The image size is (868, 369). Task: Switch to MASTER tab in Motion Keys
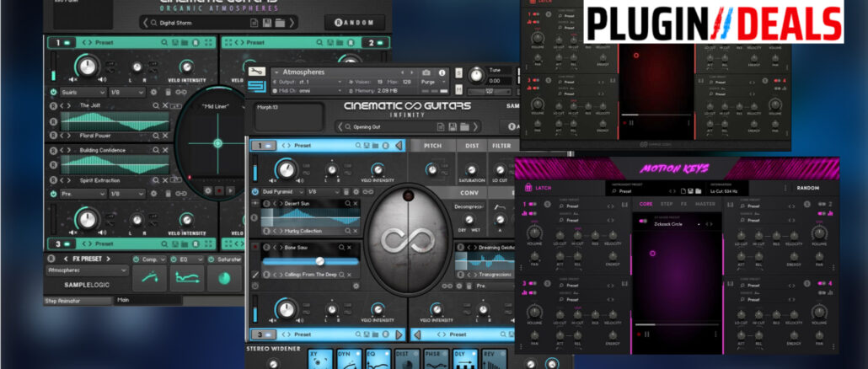coord(705,204)
